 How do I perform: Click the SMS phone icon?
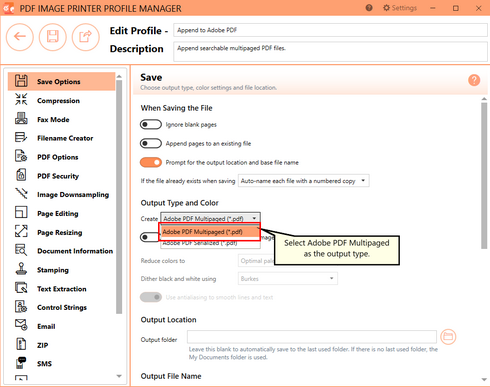point(21,363)
